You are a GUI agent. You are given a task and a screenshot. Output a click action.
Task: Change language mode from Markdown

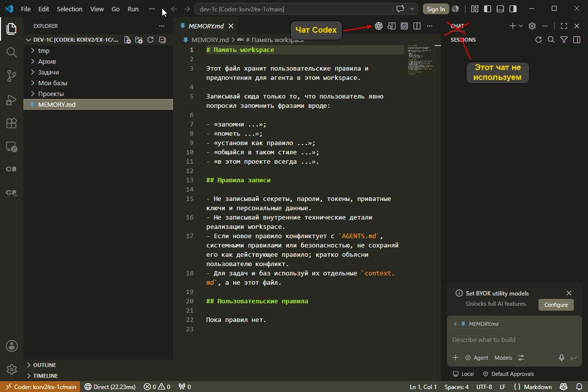[538, 387]
